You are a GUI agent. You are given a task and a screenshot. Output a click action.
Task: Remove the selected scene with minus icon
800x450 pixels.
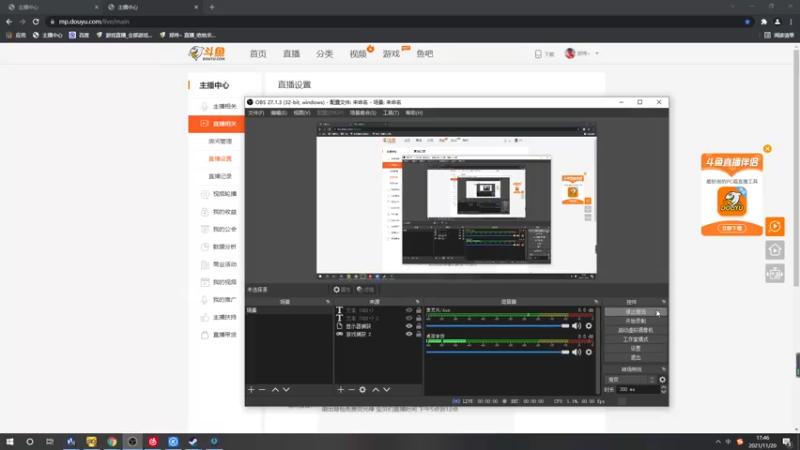click(262, 390)
